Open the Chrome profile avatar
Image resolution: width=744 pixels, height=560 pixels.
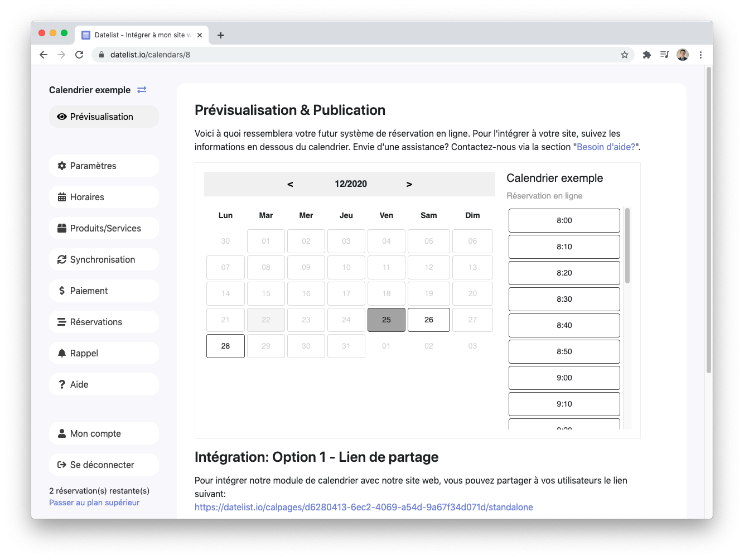[683, 55]
